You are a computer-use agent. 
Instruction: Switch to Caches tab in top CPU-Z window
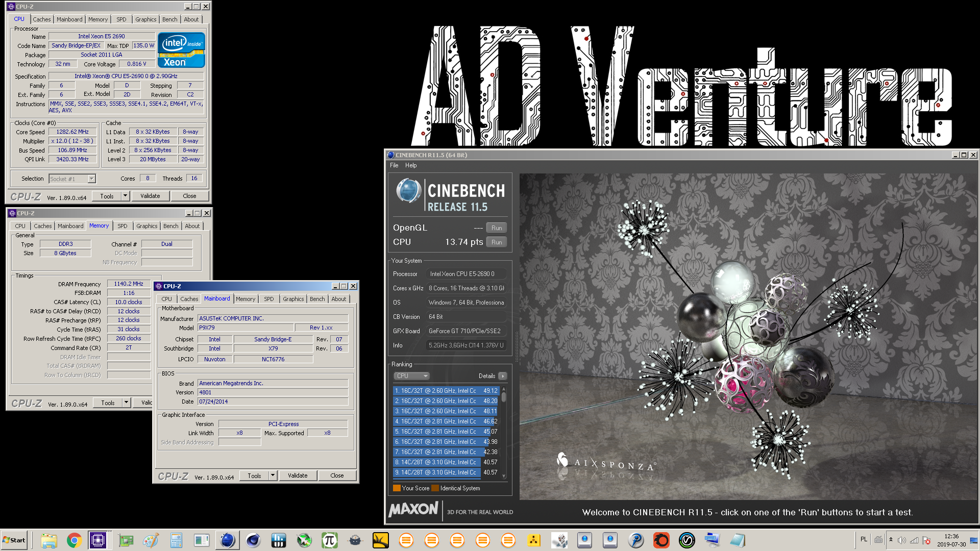click(x=42, y=19)
